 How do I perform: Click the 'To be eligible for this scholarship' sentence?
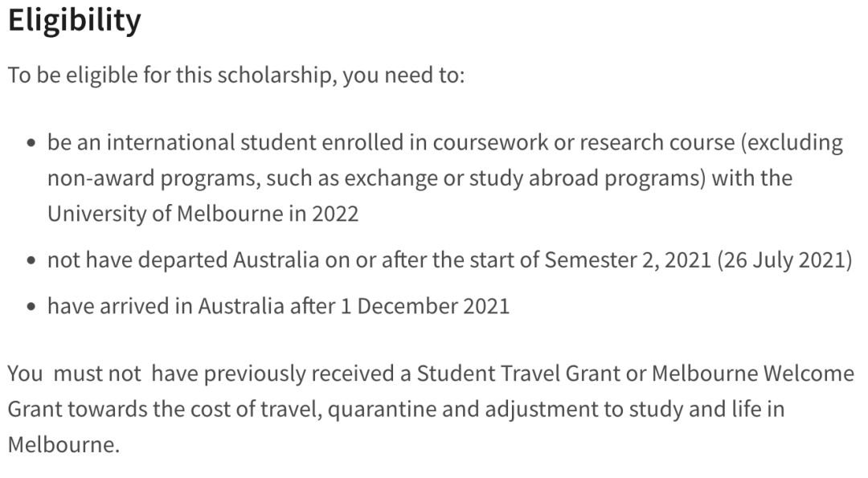(x=236, y=76)
